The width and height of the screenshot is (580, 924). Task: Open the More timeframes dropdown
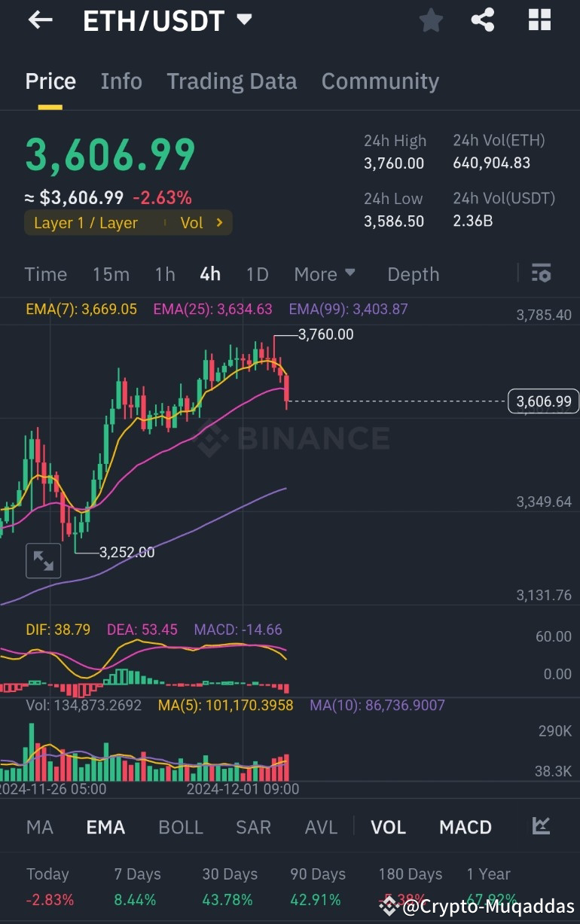pos(325,273)
